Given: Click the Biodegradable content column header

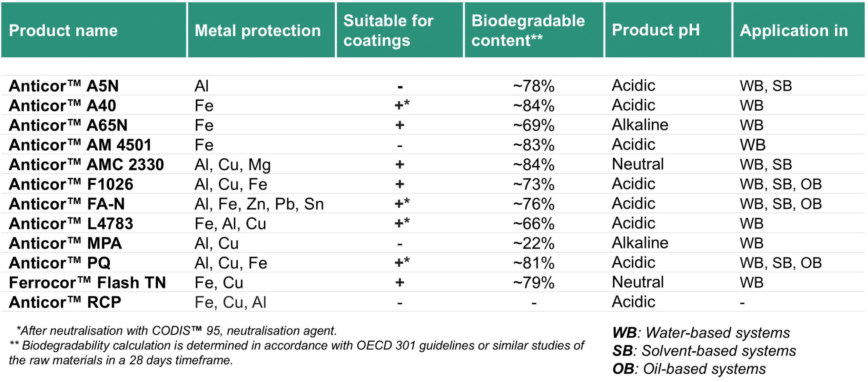Looking at the screenshot, I should coord(528,31).
